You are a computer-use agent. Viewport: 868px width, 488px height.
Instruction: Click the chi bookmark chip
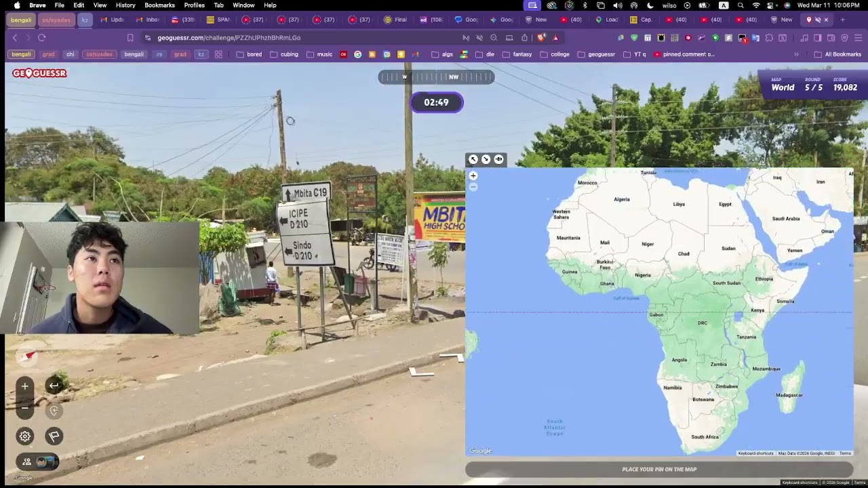tap(71, 54)
